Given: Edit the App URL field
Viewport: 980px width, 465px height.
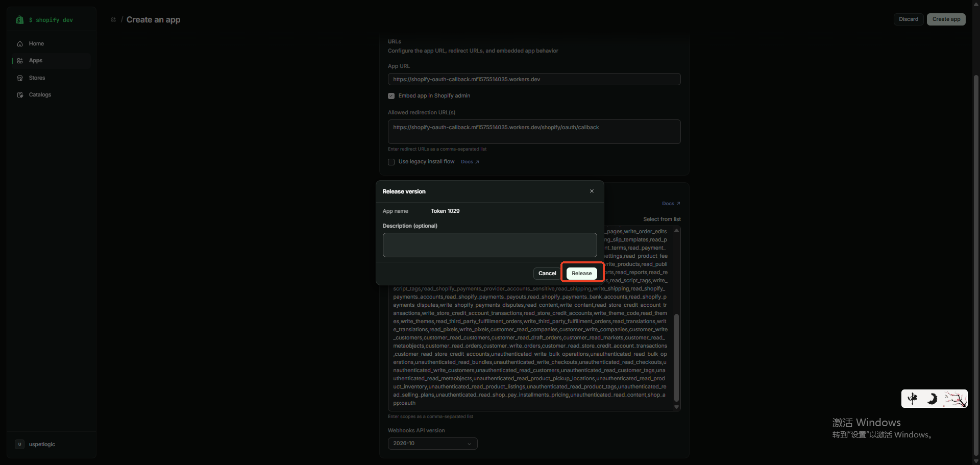Looking at the screenshot, I should coord(534,80).
